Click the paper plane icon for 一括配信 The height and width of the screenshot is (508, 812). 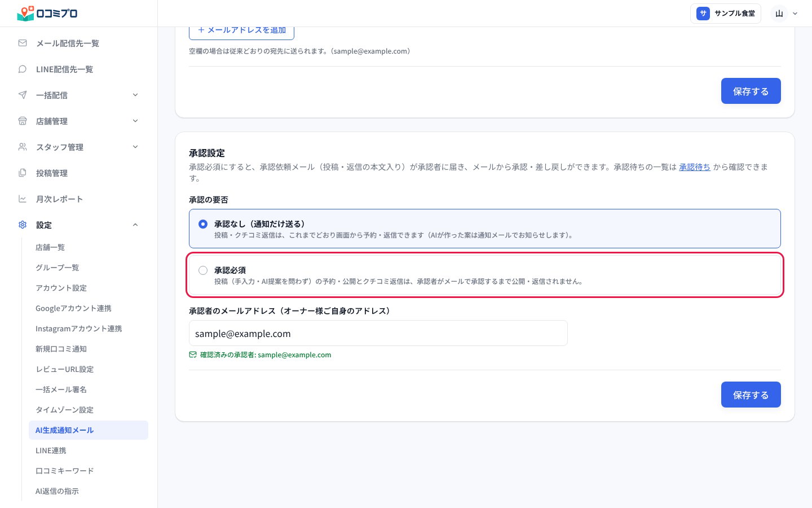pyautogui.click(x=23, y=95)
